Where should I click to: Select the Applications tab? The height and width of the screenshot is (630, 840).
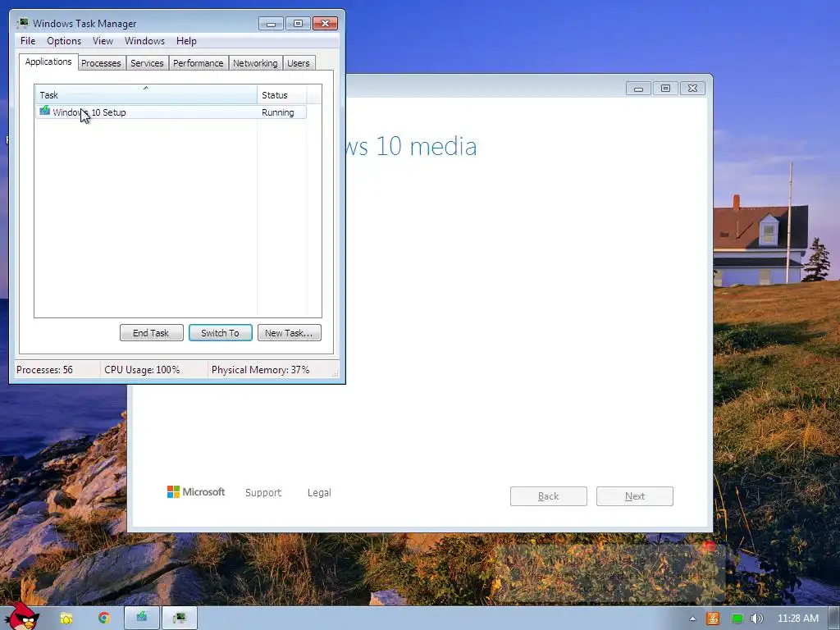(48, 62)
